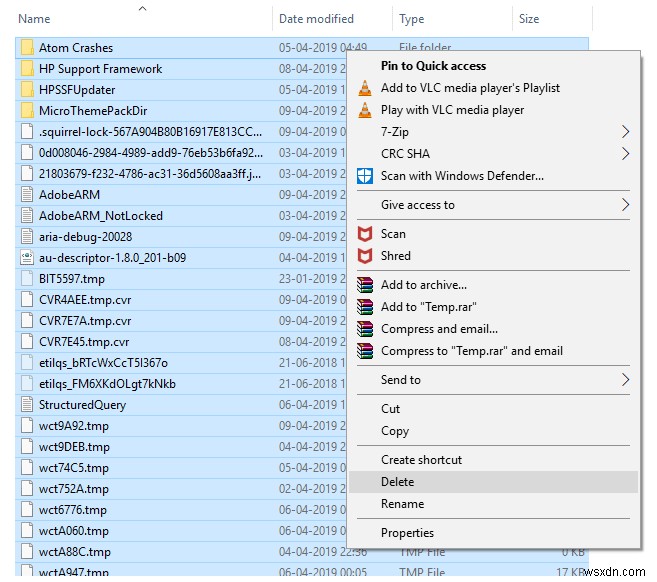Click the WinRAR icon beside Compress and email
The width and height of the screenshot is (657, 582).
365,329
